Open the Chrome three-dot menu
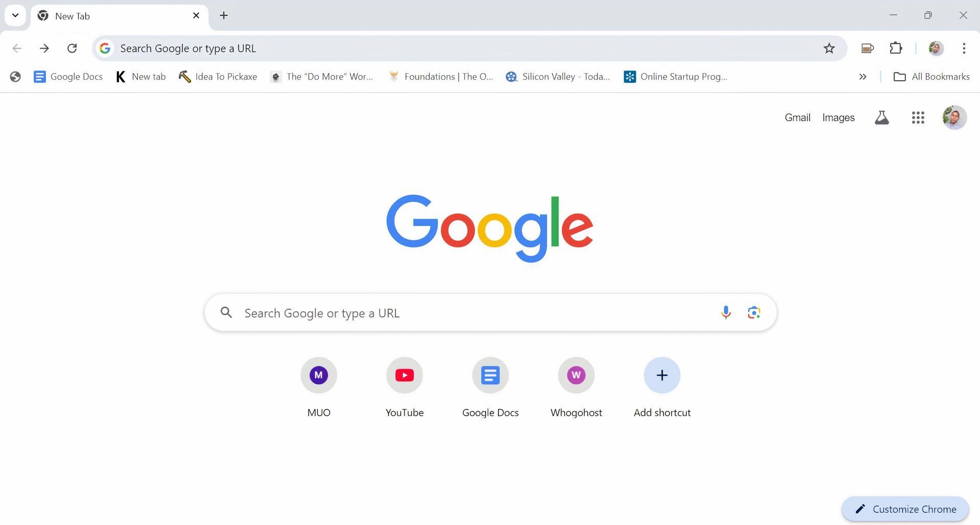The height and width of the screenshot is (525, 980). [964, 49]
